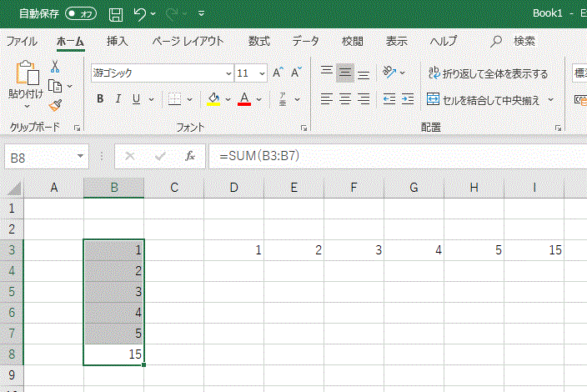Open the 挿入 (Insert) ribbon tab
Image resolution: width=587 pixels, height=392 pixels.
coord(118,41)
